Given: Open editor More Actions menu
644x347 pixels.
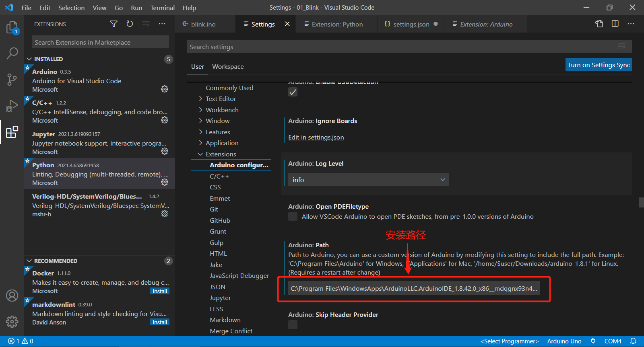Looking at the screenshot, I should click(631, 24).
